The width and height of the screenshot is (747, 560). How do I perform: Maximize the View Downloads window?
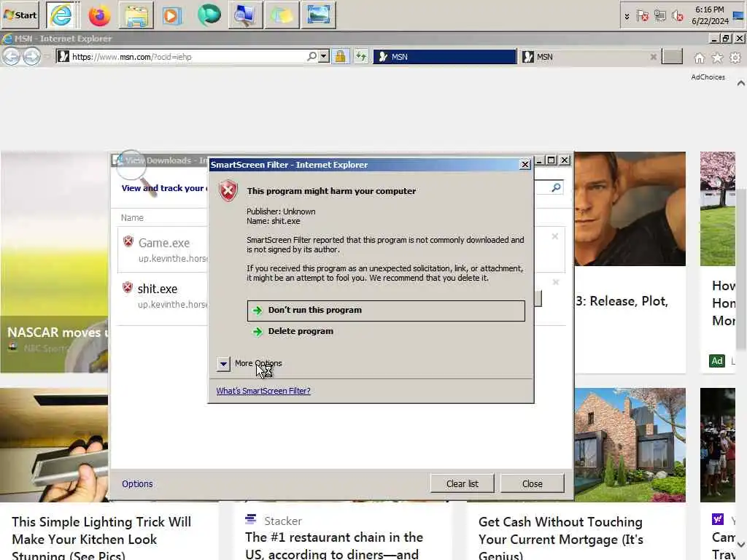coord(551,160)
